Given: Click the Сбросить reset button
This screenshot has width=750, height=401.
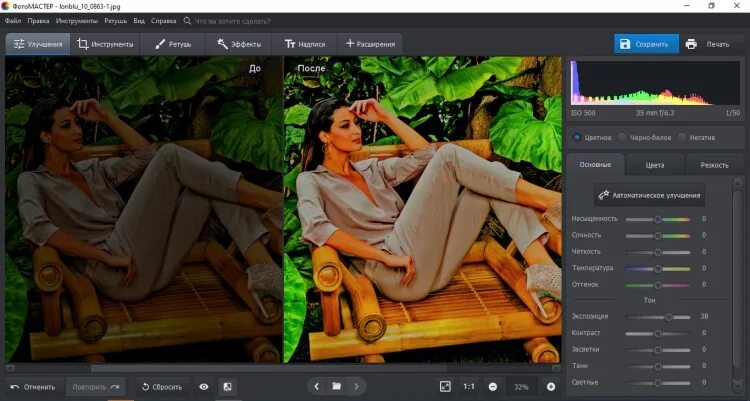Looking at the screenshot, I should click(162, 387).
